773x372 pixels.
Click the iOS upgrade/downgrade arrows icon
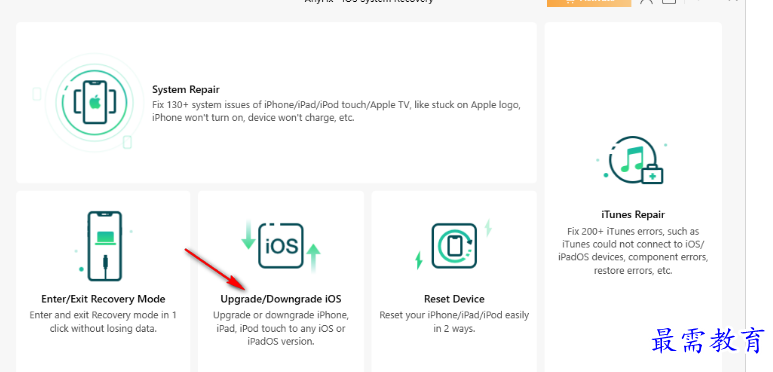coord(281,246)
